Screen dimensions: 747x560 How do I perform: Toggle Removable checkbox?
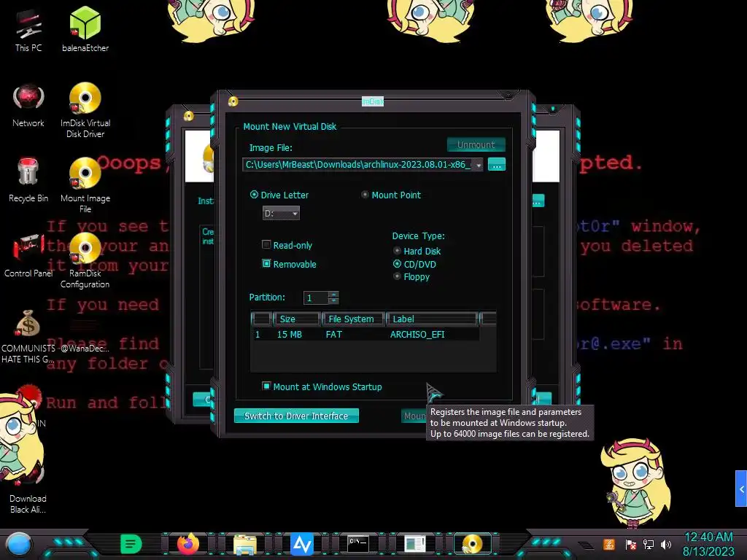266,263
